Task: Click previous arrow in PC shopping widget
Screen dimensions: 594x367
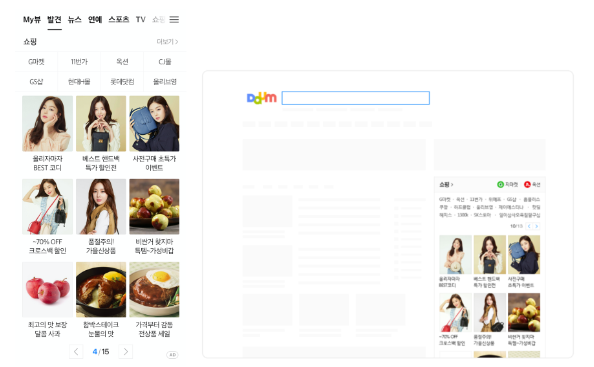Action: point(529,226)
